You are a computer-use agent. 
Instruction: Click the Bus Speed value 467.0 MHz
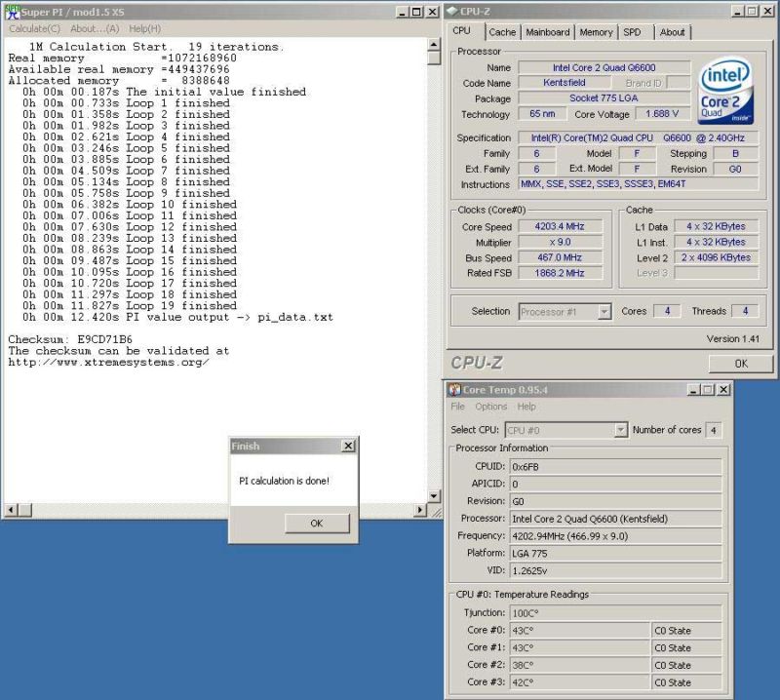(560, 257)
